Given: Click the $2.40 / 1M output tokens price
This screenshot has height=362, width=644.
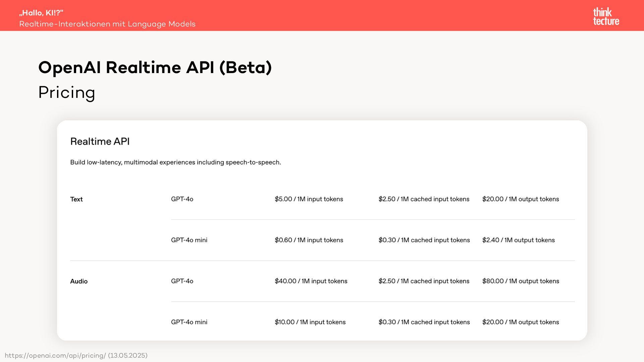Looking at the screenshot, I should [518, 240].
